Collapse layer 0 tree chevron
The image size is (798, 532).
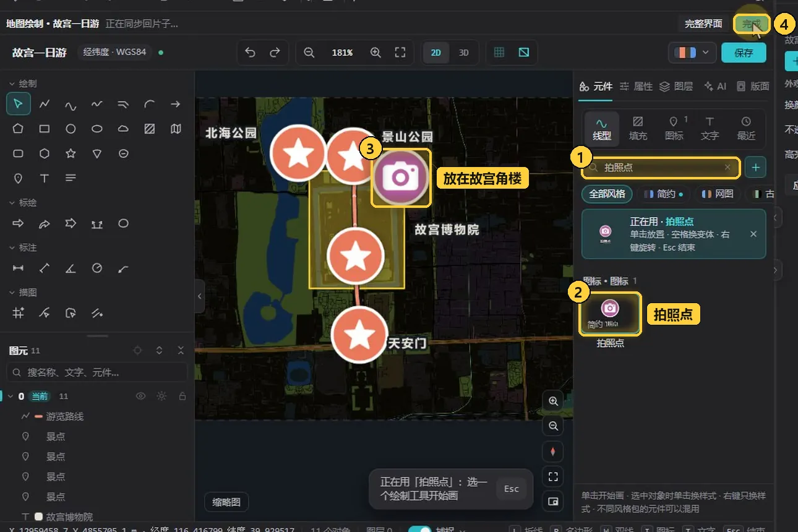click(11, 397)
